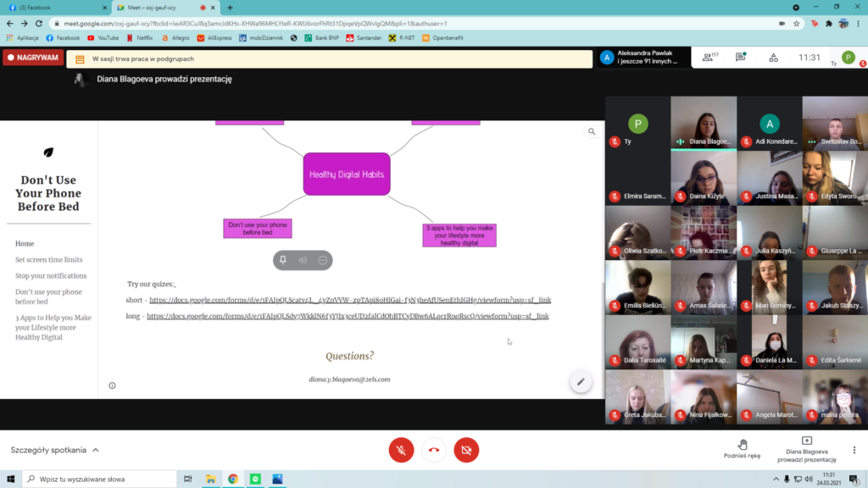Expand Aleksandra Pawlak joined participants notification

coord(642,58)
